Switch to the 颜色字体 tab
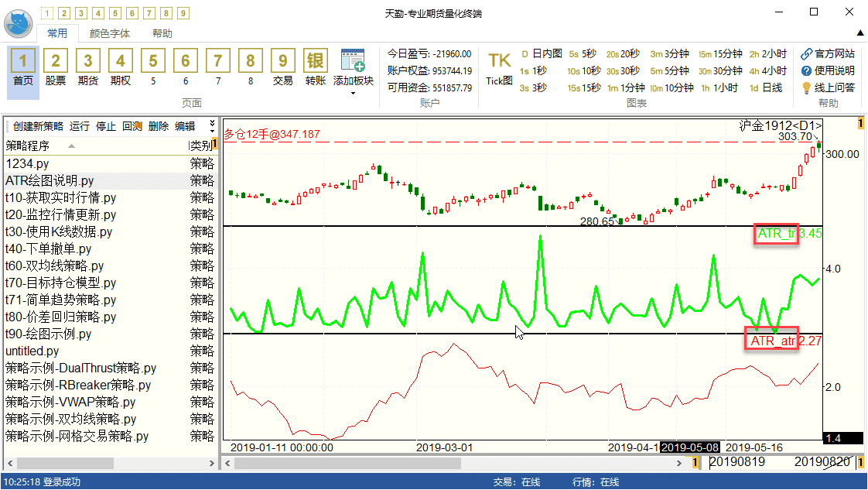This screenshot has height=490, width=868. click(x=110, y=33)
